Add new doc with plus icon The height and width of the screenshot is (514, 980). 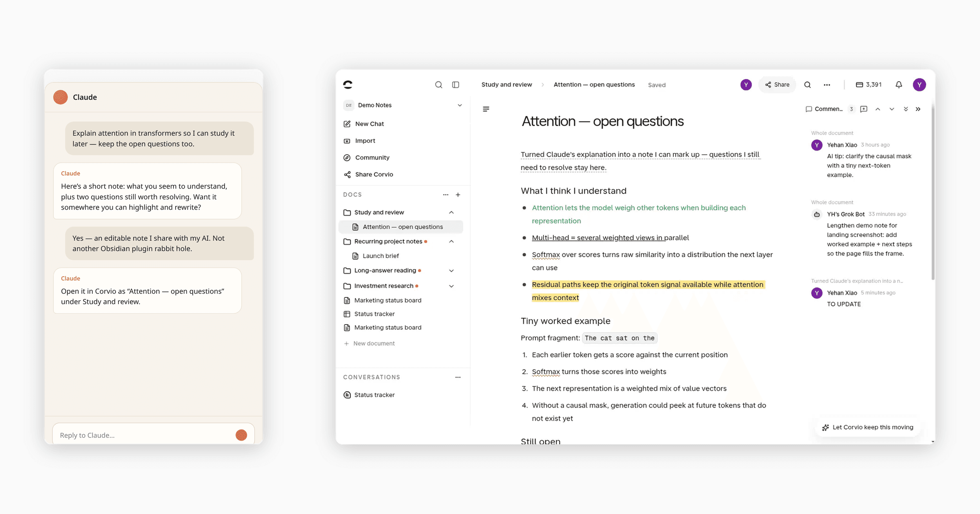(458, 195)
